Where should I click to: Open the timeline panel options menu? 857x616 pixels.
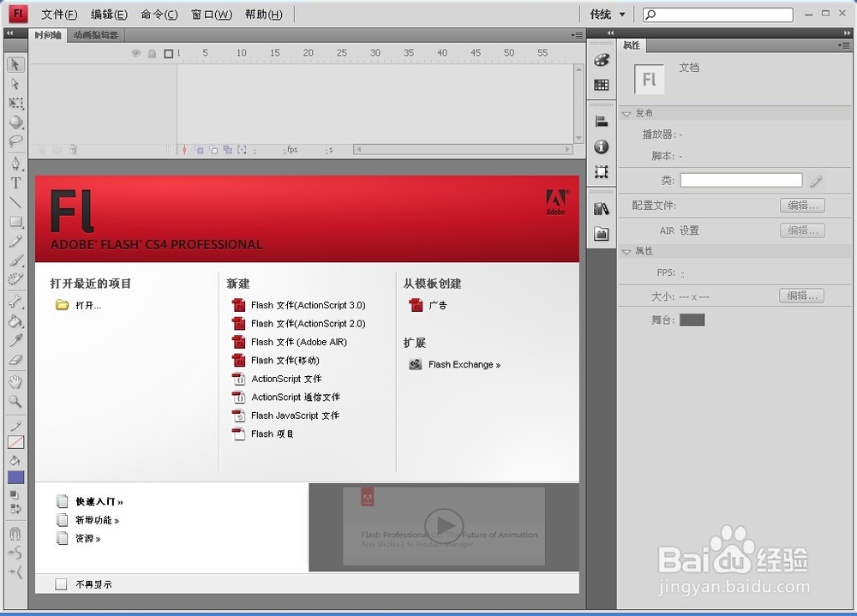point(577,35)
